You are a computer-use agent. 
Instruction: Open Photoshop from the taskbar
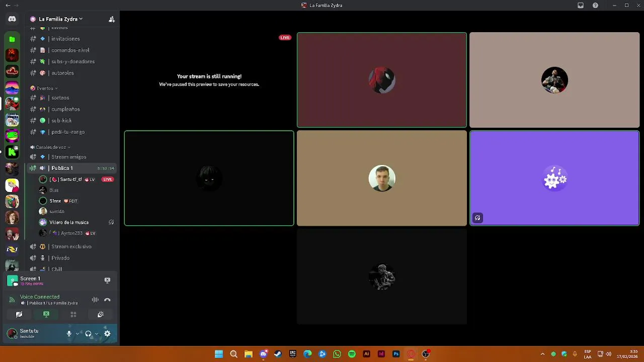pos(396,354)
